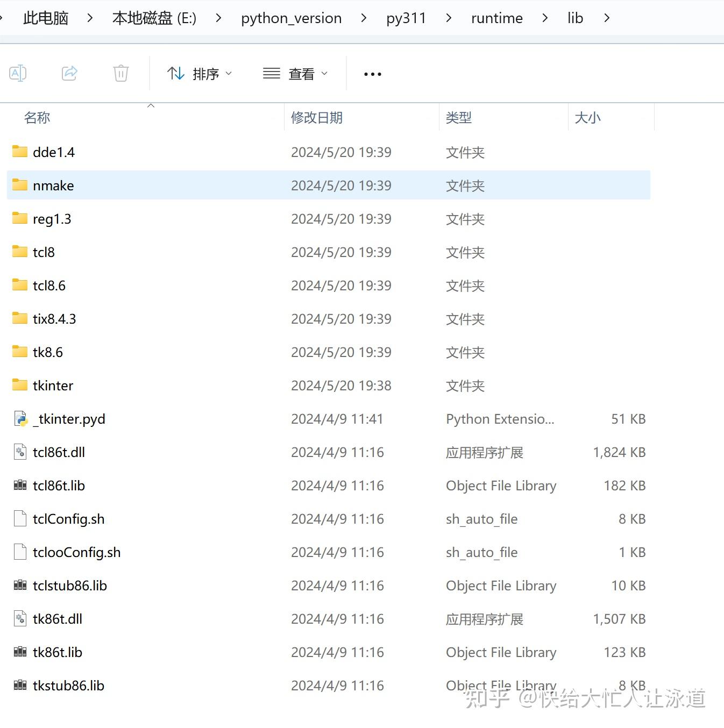Open the 排序 sort dropdown
Screen dimensions: 724x728
(200, 74)
